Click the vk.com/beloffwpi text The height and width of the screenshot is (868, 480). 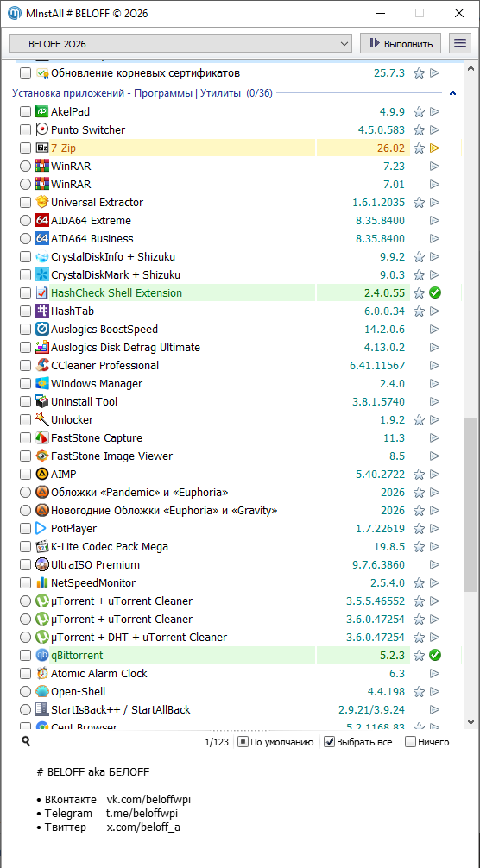(148, 800)
